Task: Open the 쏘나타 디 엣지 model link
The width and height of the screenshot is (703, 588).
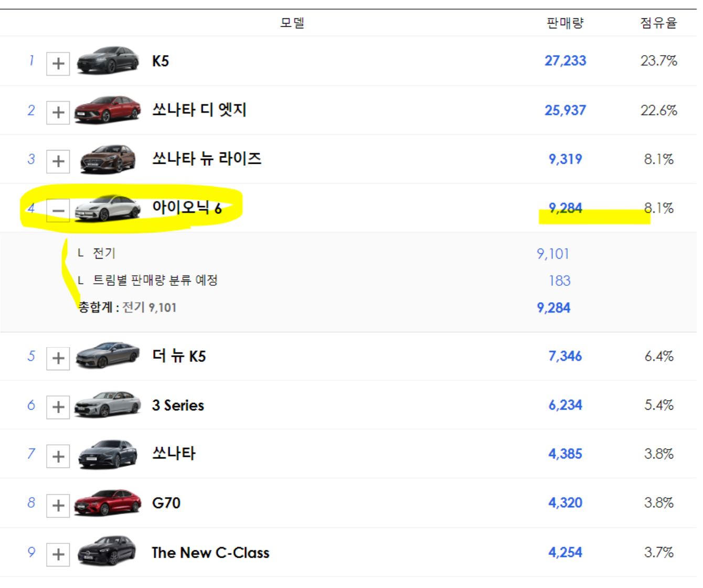Action: (x=199, y=110)
